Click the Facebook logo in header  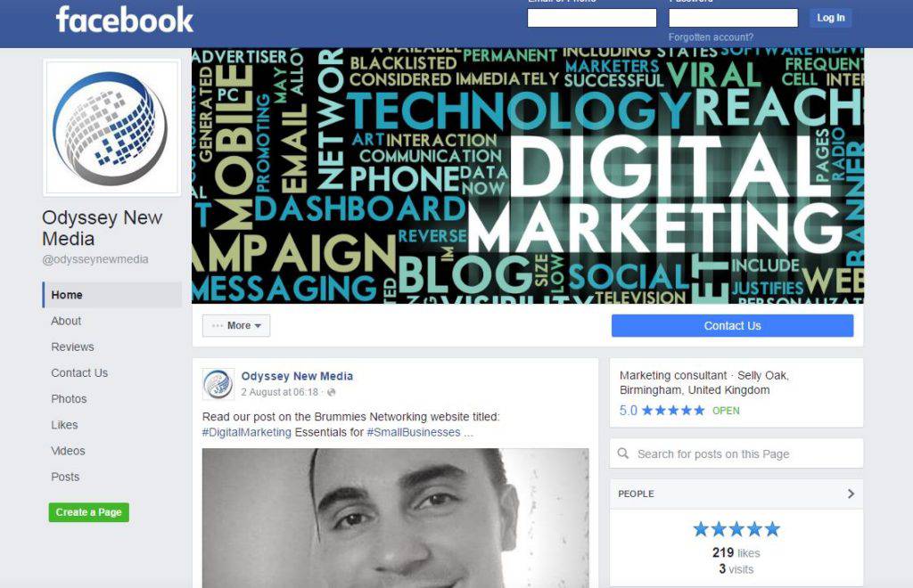(x=124, y=20)
